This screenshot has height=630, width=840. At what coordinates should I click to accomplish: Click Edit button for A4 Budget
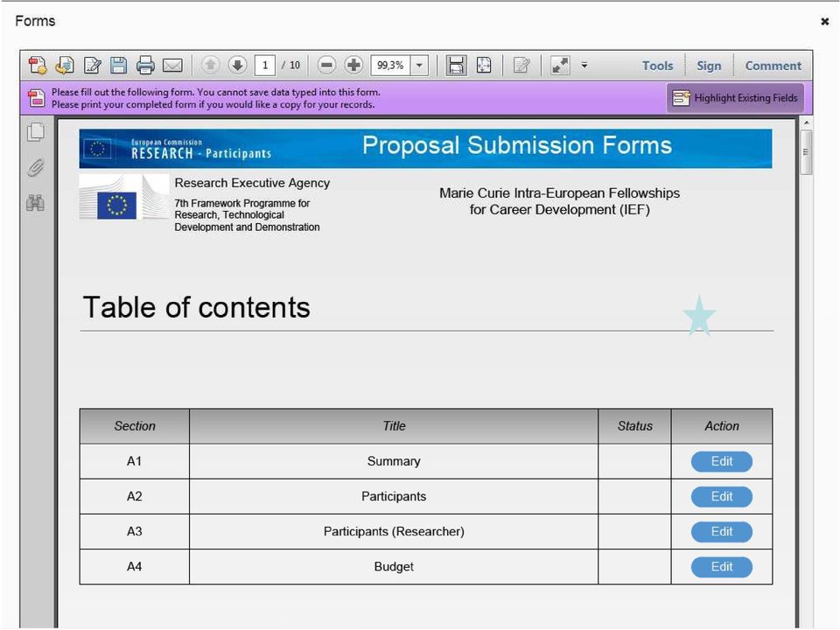722,567
